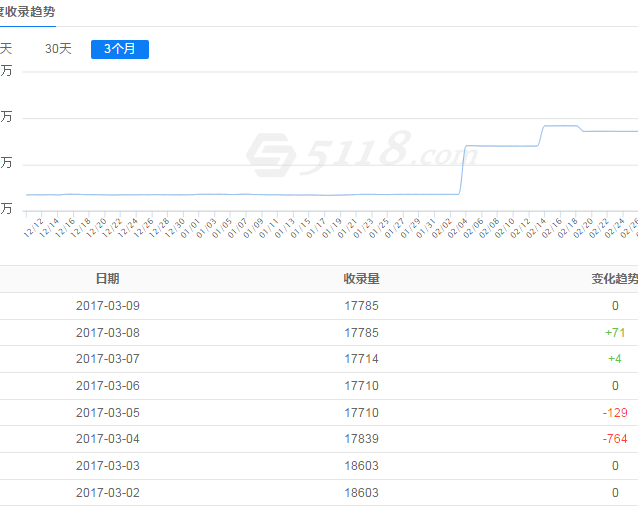Click the 日期 column header
The height and width of the screenshot is (508, 638).
pyautogui.click(x=107, y=279)
